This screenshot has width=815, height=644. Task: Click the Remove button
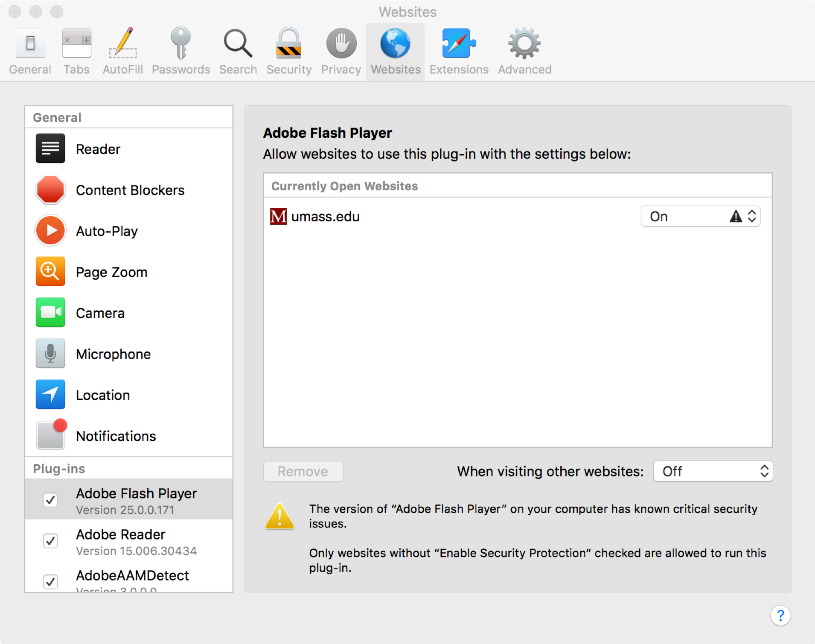point(303,471)
